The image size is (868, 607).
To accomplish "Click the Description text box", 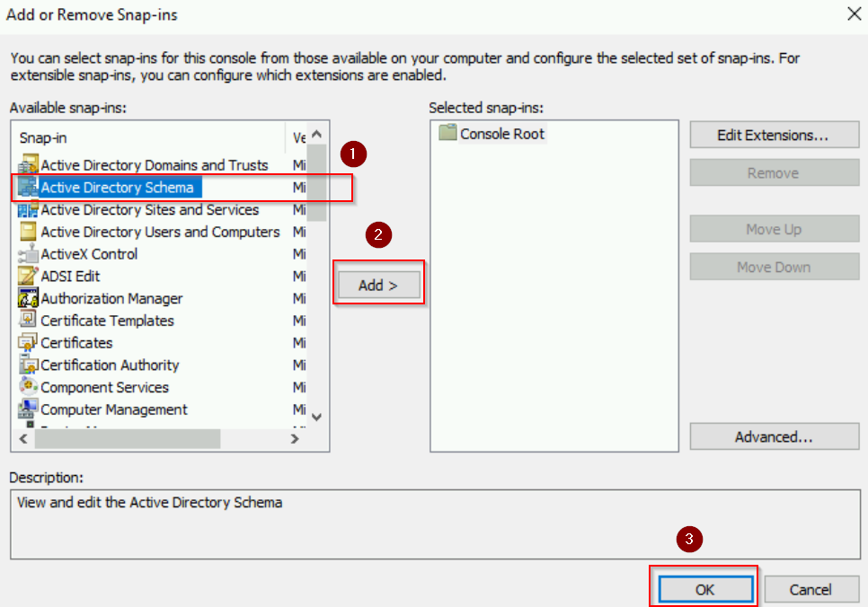I will point(435,524).
